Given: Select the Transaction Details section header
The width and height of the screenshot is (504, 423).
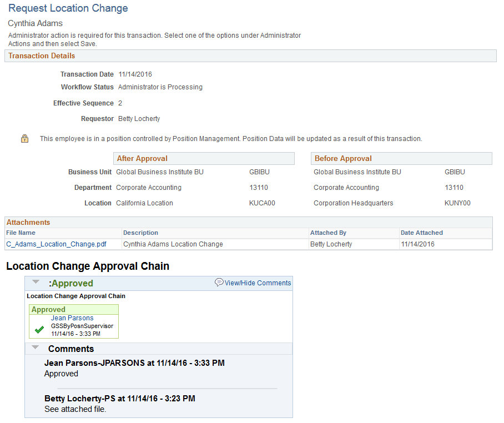Looking at the screenshot, I should (x=250, y=56).
